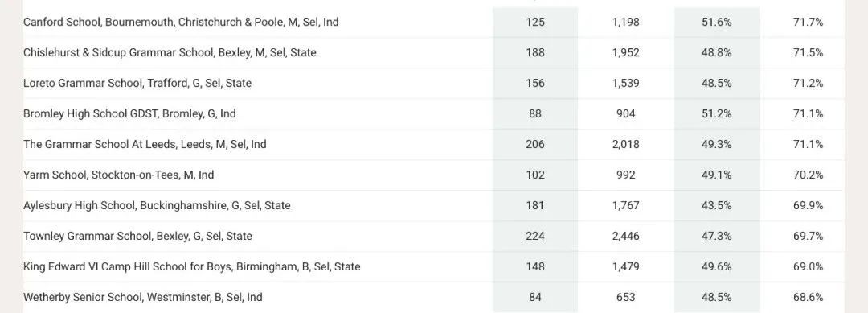The height and width of the screenshot is (313, 868).
Task: Click Chislehurst & Sidcup Grammar School entry
Action: [170, 52]
